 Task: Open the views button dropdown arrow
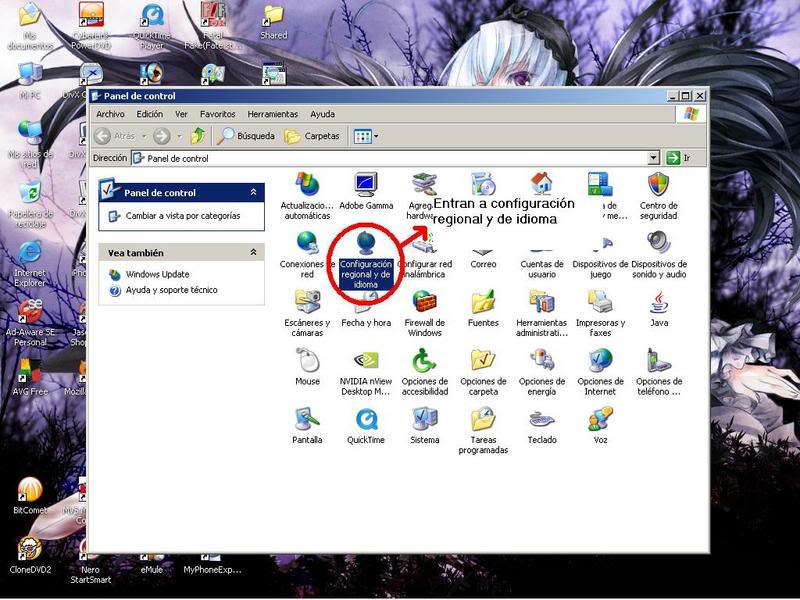point(377,136)
